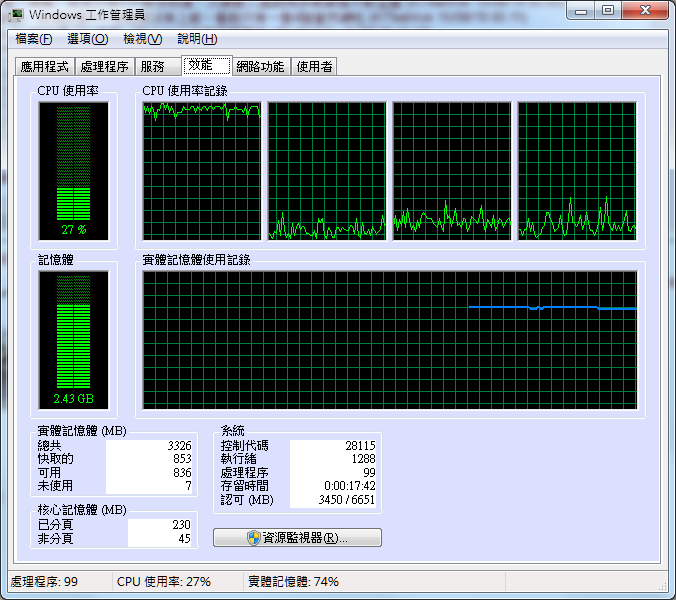Click the first CPU core history graph
This screenshot has height=600, width=676.
coord(202,170)
